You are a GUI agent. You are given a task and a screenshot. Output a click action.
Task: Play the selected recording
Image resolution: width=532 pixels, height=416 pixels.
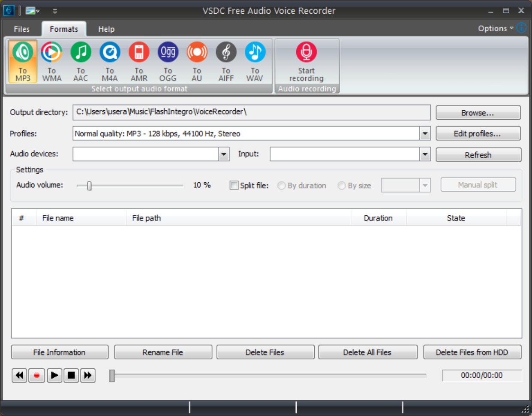coord(54,376)
